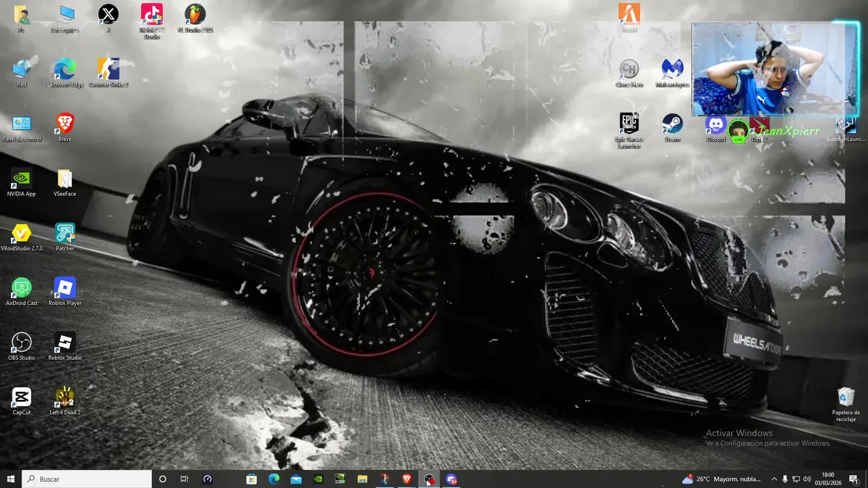Open the notification center icon
This screenshot has height=488, width=868.
click(854, 479)
